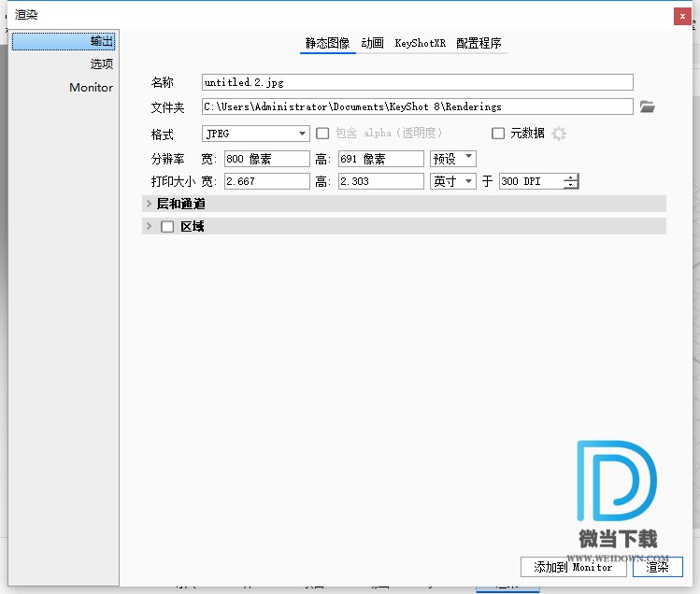The width and height of the screenshot is (700, 594).
Task: Click the 渲染 render button
Action: (x=658, y=567)
